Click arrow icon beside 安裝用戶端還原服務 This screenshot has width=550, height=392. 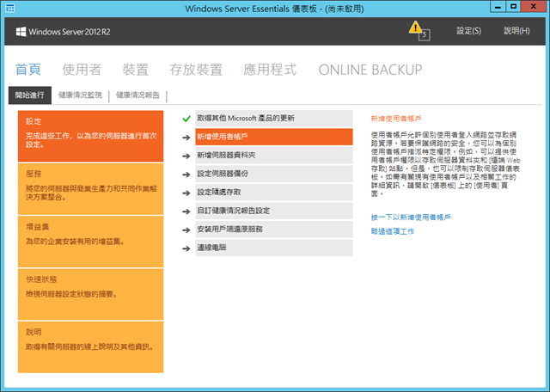(x=186, y=230)
